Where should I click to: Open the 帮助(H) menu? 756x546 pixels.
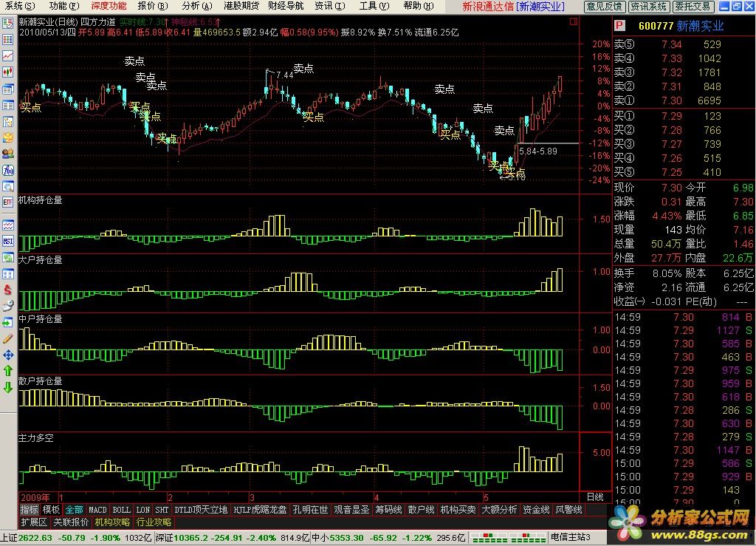pyautogui.click(x=419, y=6)
